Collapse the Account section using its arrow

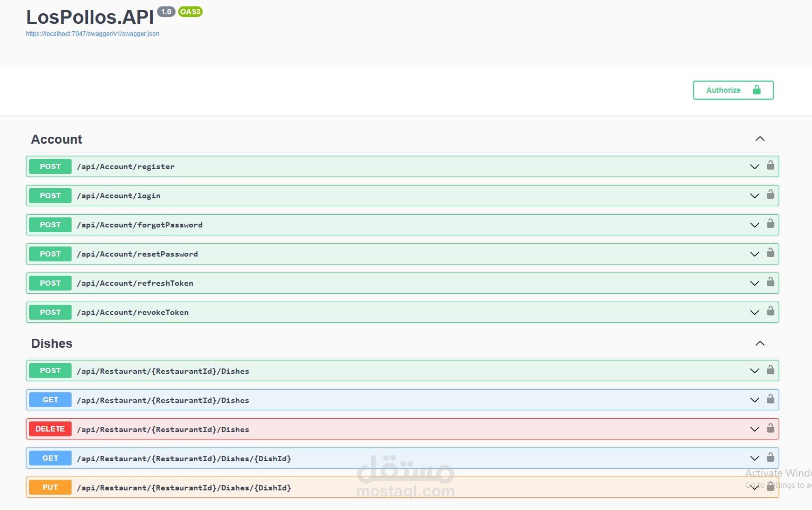point(760,138)
